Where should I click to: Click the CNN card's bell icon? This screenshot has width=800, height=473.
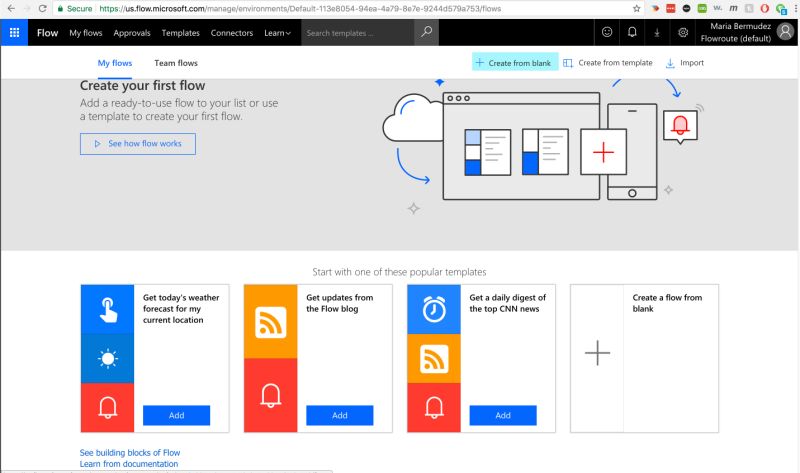[x=434, y=408]
